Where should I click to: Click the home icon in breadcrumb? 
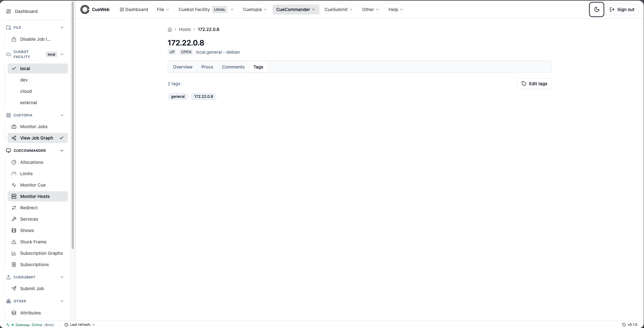pos(170,29)
